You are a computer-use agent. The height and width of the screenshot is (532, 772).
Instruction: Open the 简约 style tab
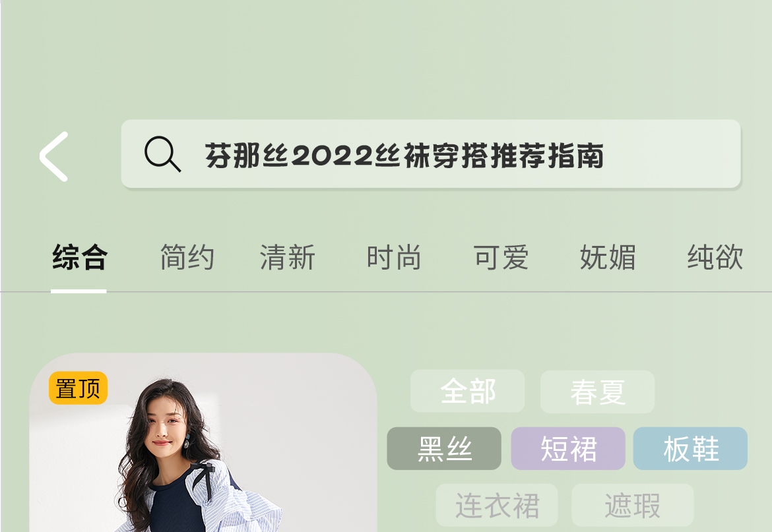187,257
